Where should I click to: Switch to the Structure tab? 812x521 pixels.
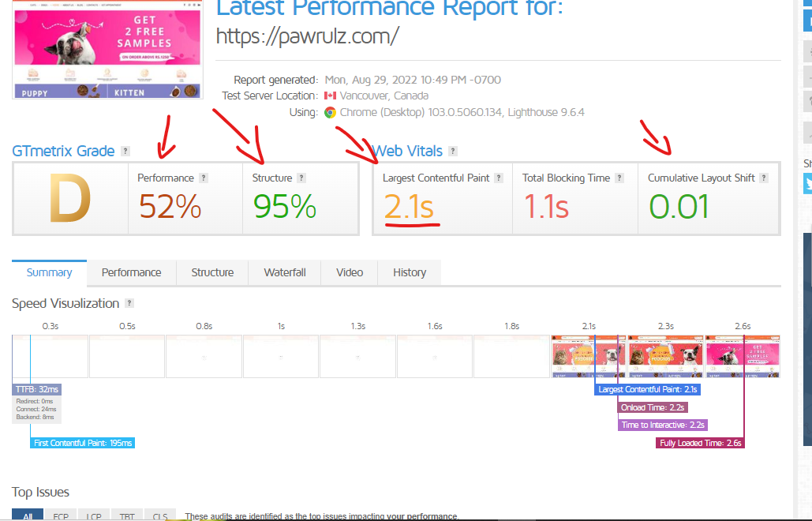point(212,272)
